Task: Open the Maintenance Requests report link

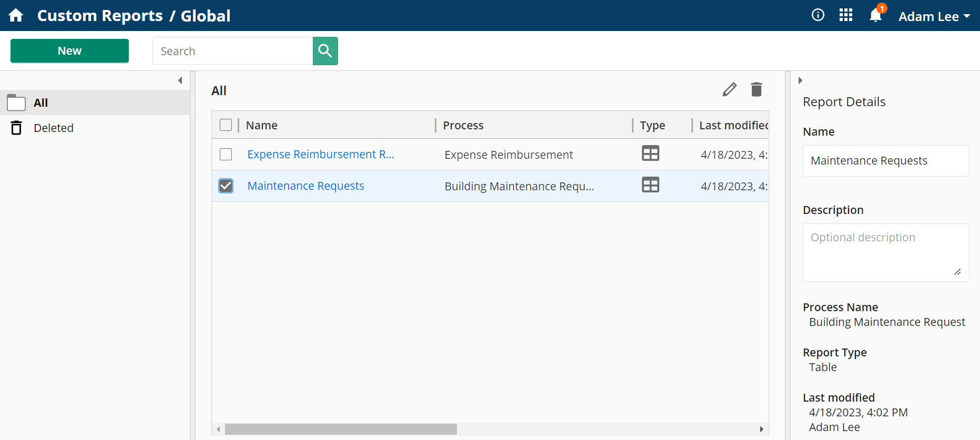Action: [305, 186]
